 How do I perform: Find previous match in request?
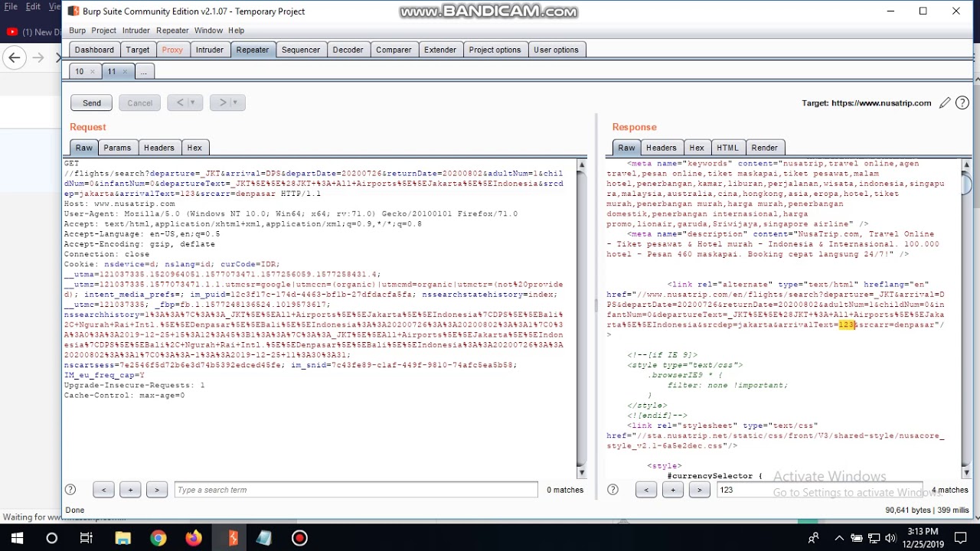point(103,490)
